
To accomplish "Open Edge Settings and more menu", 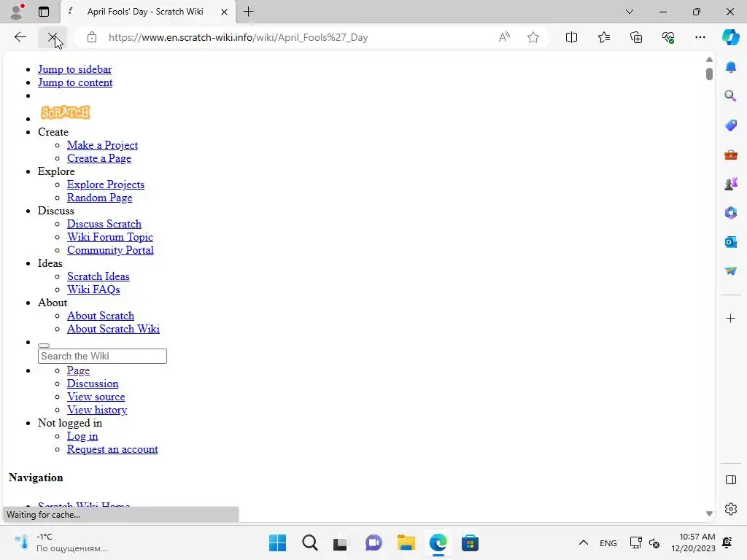I will tap(700, 37).
